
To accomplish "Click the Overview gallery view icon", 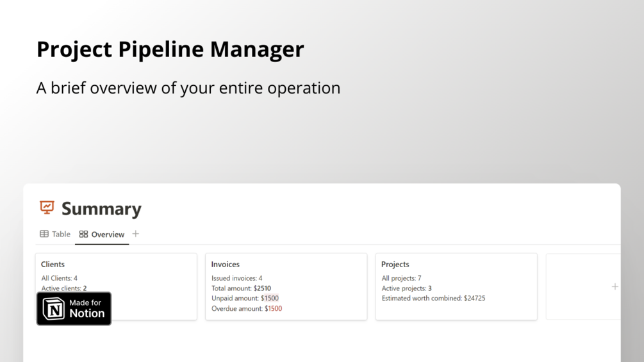I will [83, 234].
